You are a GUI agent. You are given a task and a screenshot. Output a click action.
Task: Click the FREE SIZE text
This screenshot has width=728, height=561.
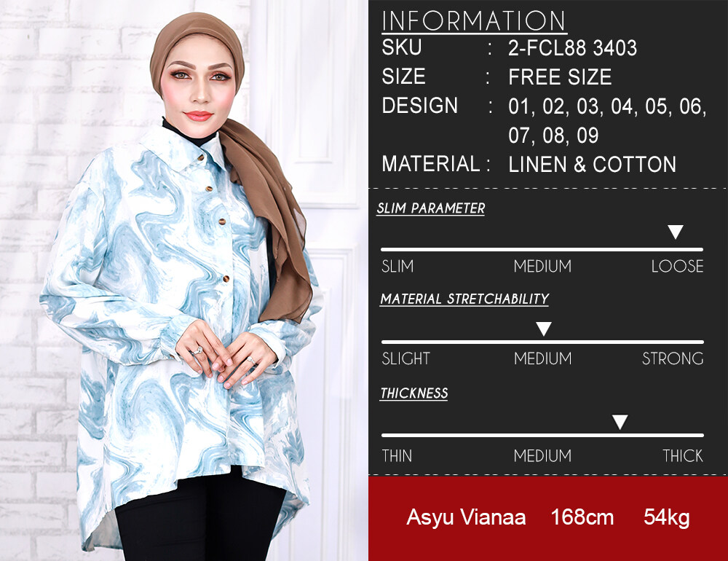(560, 77)
